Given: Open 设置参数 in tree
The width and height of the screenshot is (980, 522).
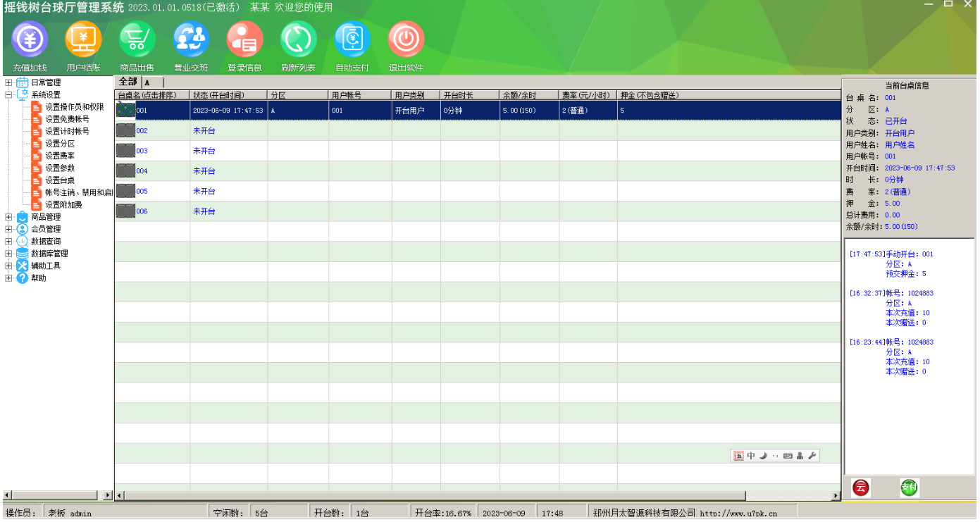Looking at the screenshot, I should pos(60,168).
